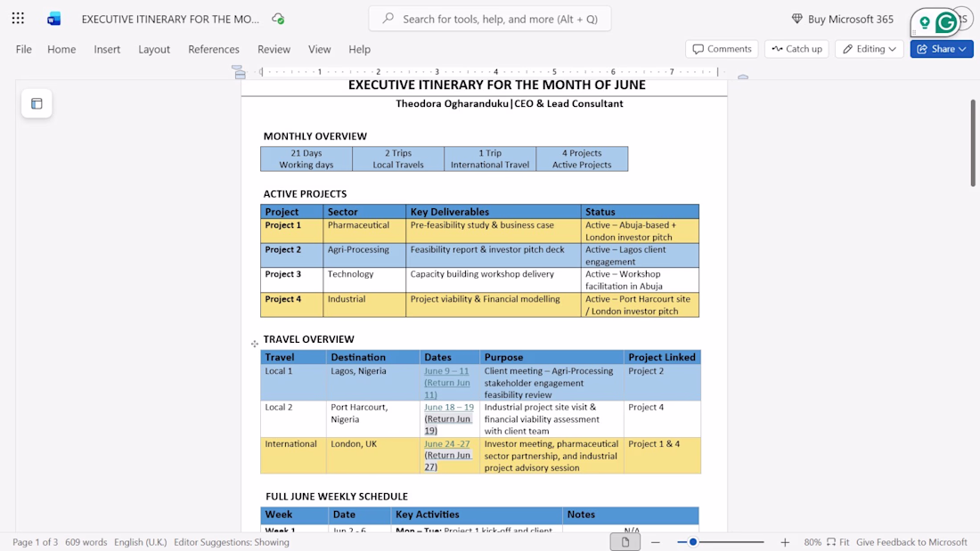
Task: Open the Help tab
Action: (359, 49)
